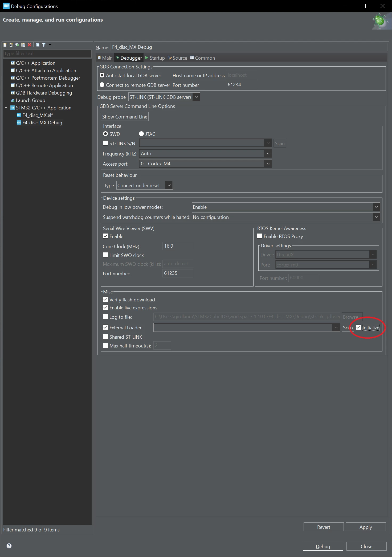The image size is (392, 557).
Task: Click the New launch configuration icon
Action: pyautogui.click(x=5, y=45)
